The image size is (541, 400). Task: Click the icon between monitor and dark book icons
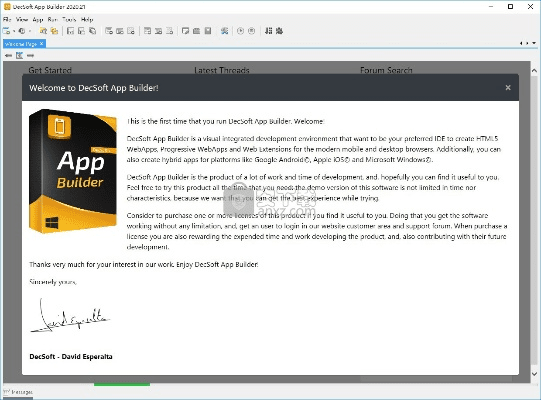(x=197, y=31)
